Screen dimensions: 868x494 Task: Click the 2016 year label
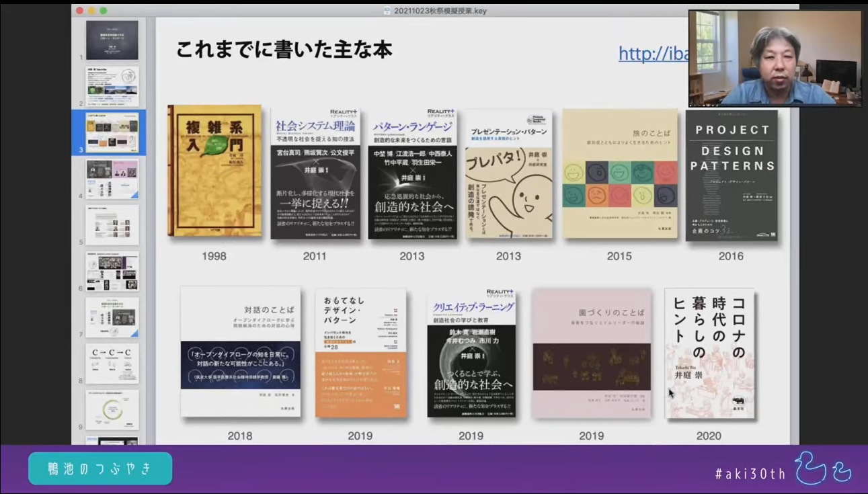pyautogui.click(x=731, y=256)
